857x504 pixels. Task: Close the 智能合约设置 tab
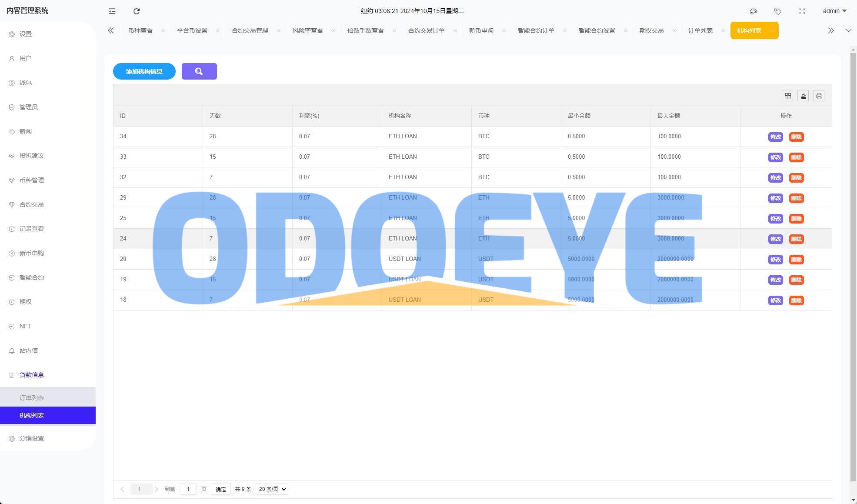(x=626, y=30)
